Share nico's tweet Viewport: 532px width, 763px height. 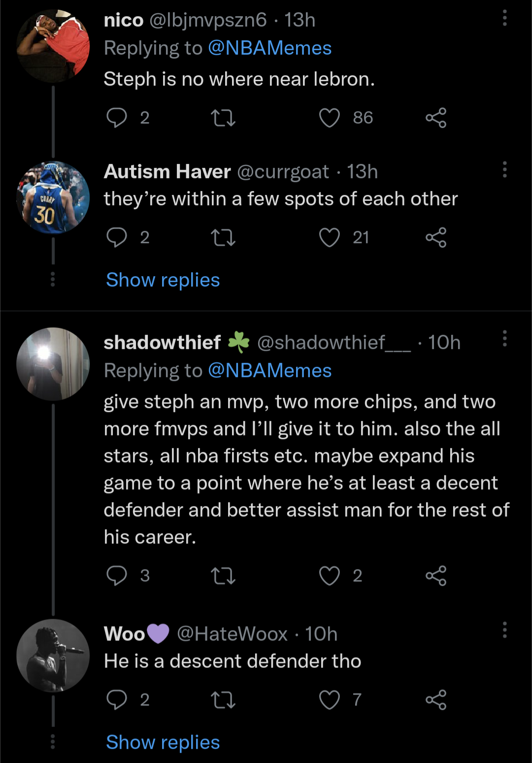[x=436, y=118]
